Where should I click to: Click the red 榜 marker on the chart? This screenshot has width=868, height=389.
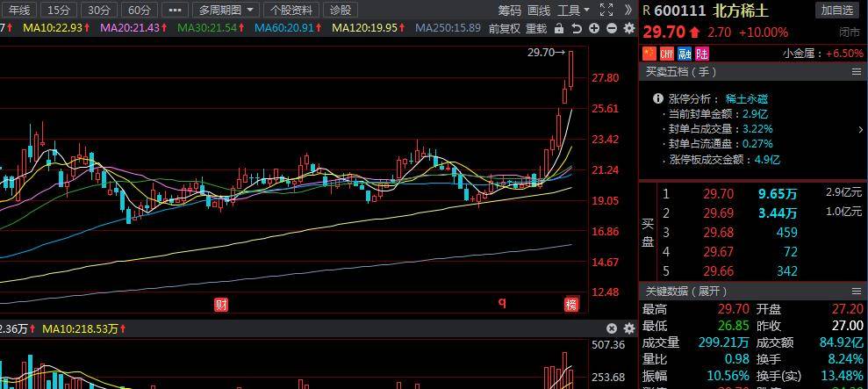coord(571,304)
